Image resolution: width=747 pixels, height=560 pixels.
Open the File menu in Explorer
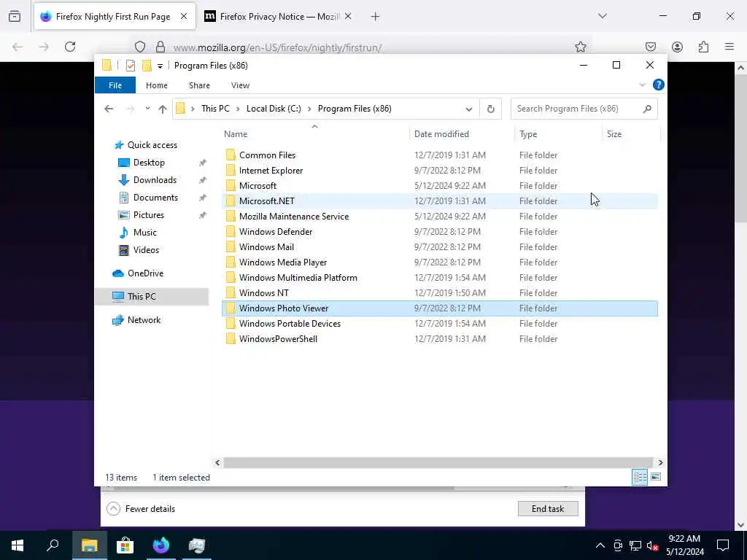pyautogui.click(x=115, y=85)
